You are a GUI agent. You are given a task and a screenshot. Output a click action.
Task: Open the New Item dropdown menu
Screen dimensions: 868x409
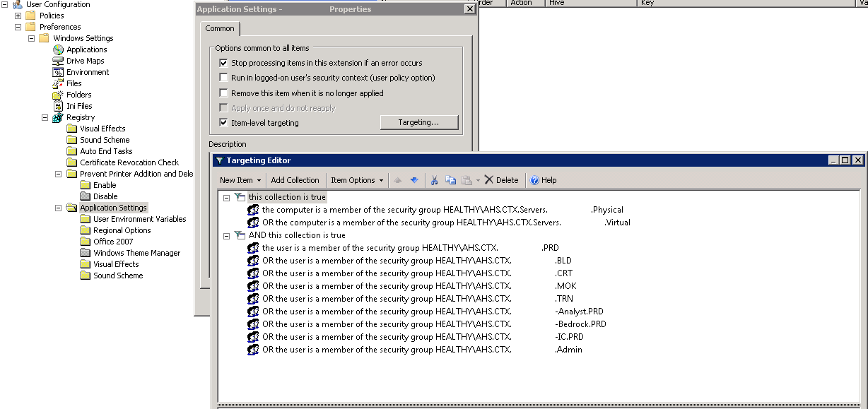[240, 180]
